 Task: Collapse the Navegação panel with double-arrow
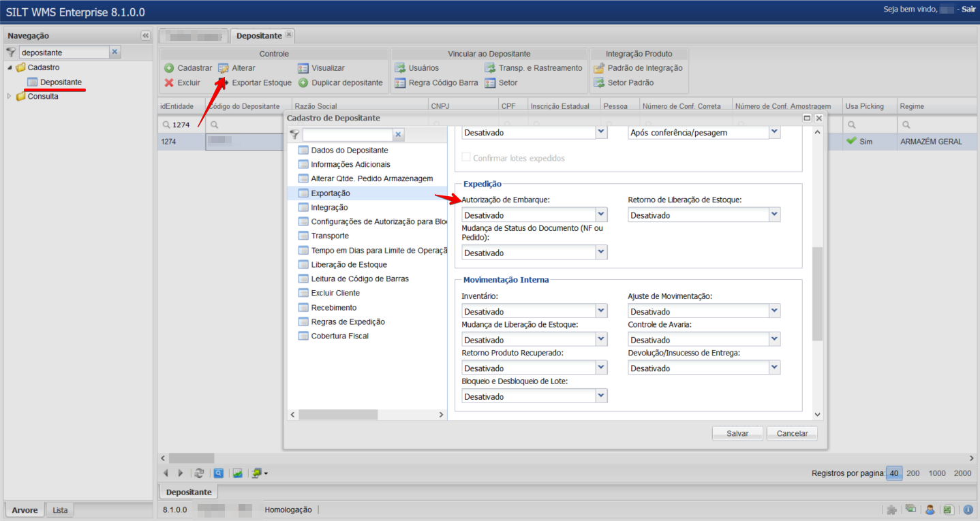tap(145, 35)
